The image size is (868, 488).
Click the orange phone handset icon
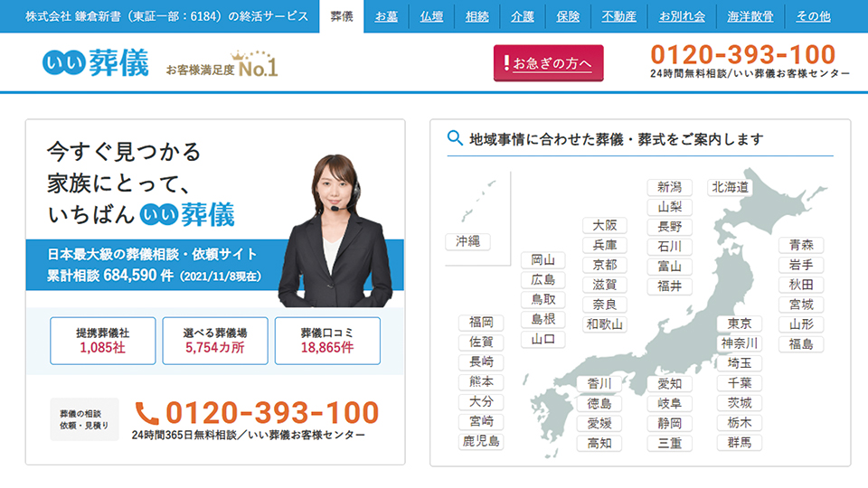click(146, 413)
